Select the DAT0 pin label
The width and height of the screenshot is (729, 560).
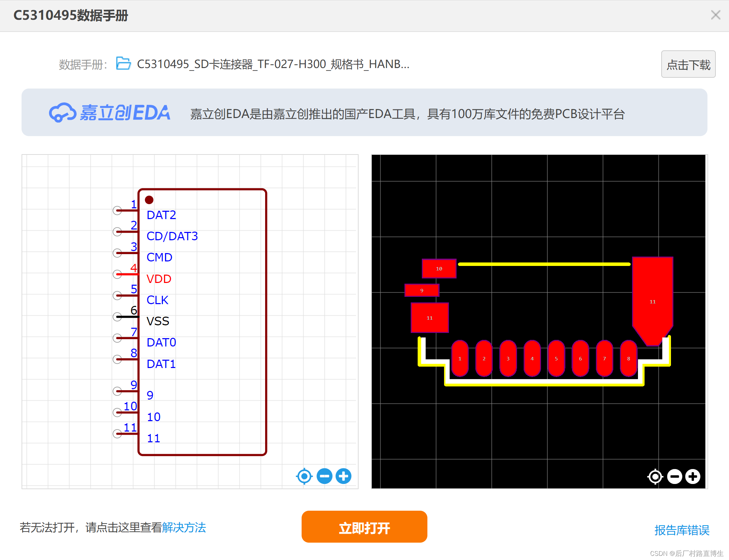pos(161,343)
